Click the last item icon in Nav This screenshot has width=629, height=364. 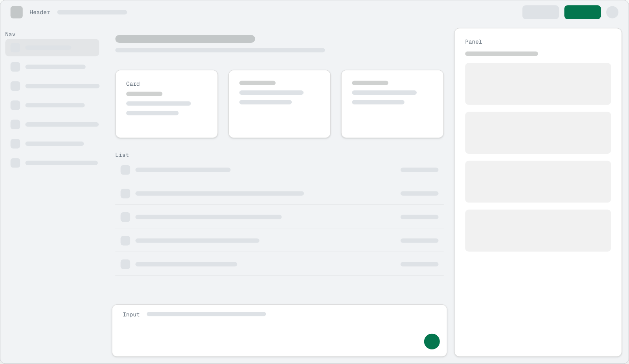[15, 163]
